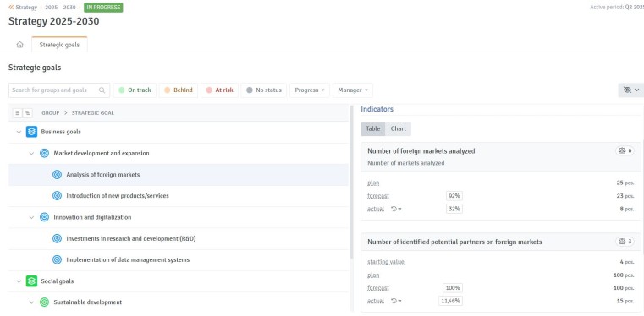
Task: Click the Social goals green group icon
Action: click(x=31, y=281)
